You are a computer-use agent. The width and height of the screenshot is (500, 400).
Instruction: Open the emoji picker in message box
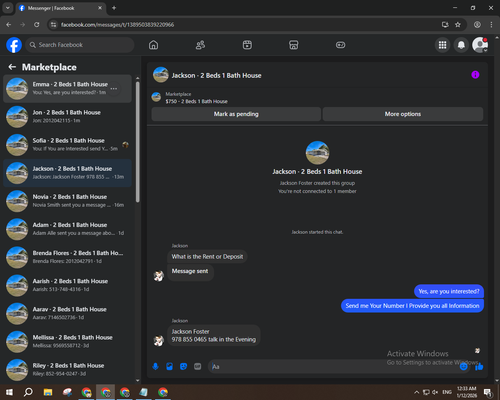464,367
